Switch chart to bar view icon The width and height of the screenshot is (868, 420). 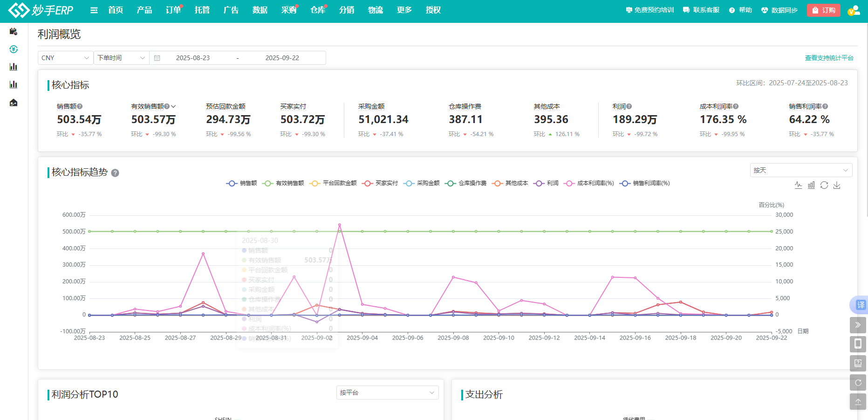tap(811, 185)
